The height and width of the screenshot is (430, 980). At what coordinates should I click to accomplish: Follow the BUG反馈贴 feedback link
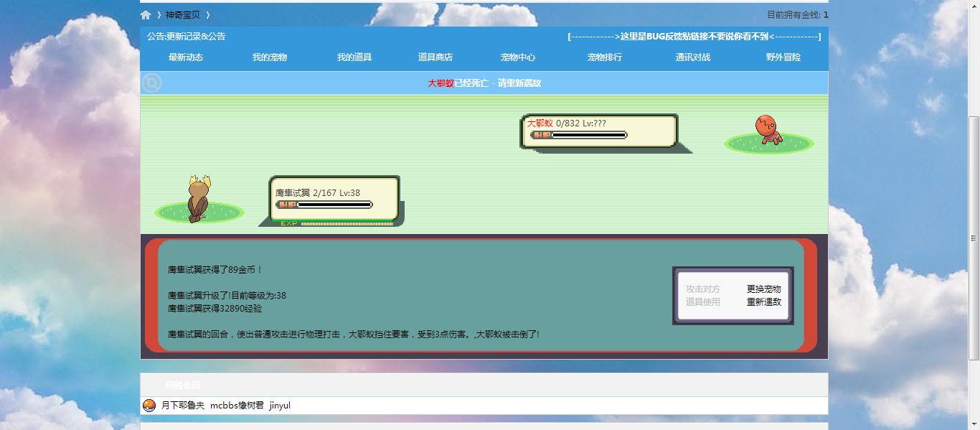coord(694,37)
